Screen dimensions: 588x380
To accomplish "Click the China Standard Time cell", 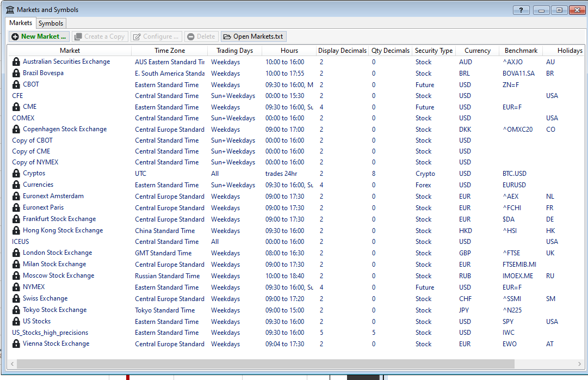I will coord(165,230).
